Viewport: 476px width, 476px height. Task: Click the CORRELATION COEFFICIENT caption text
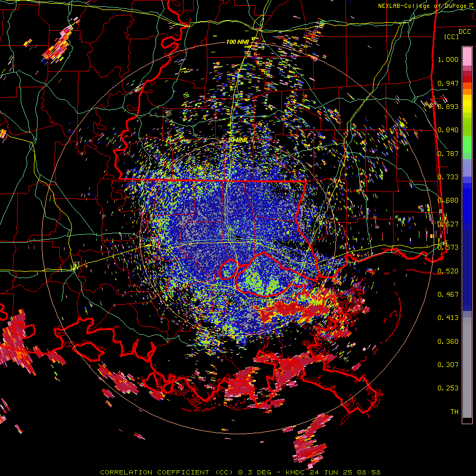pyautogui.click(x=154, y=472)
